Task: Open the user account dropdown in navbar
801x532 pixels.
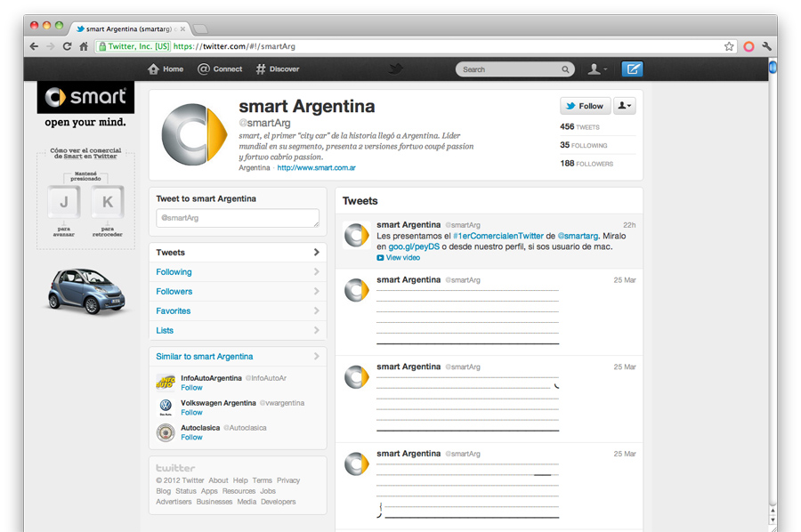Action: [x=597, y=69]
